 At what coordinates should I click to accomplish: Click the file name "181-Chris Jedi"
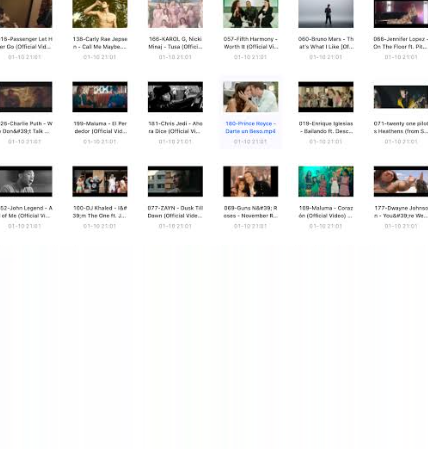click(x=175, y=127)
